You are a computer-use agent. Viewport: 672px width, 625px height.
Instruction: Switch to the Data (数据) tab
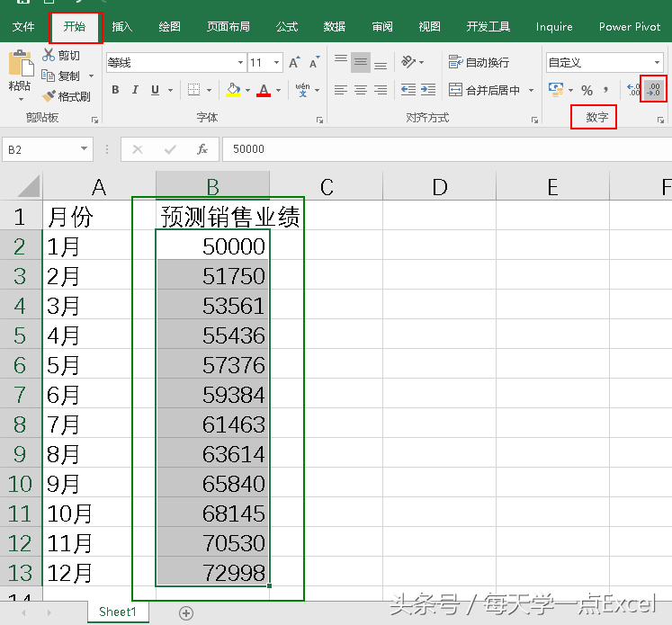335,27
